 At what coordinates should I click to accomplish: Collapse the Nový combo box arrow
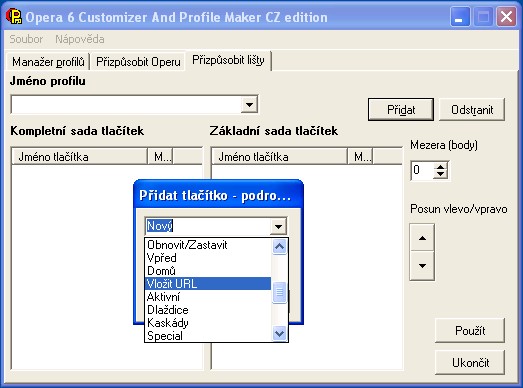(x=278, y=227)
